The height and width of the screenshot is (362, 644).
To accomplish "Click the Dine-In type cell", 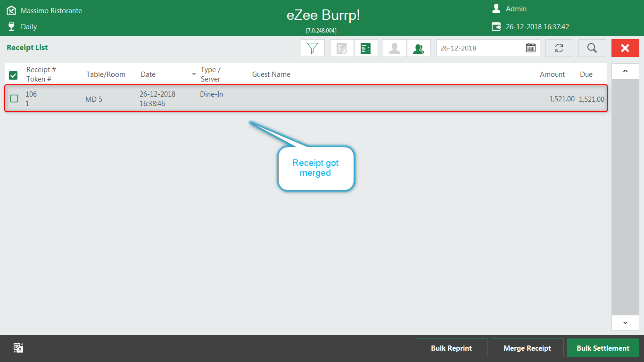I will click(212, 94).
